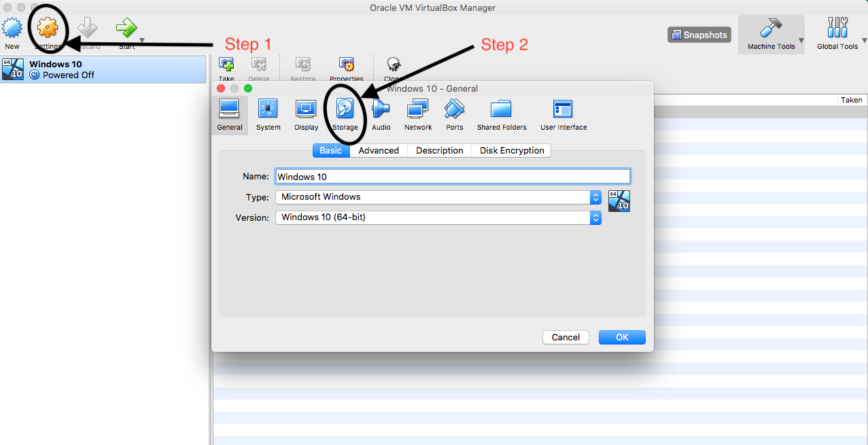Viewport: 868px width, 445px height.
Task: Expand the Start button dropdown arrow
Action: tap(141, 40)
